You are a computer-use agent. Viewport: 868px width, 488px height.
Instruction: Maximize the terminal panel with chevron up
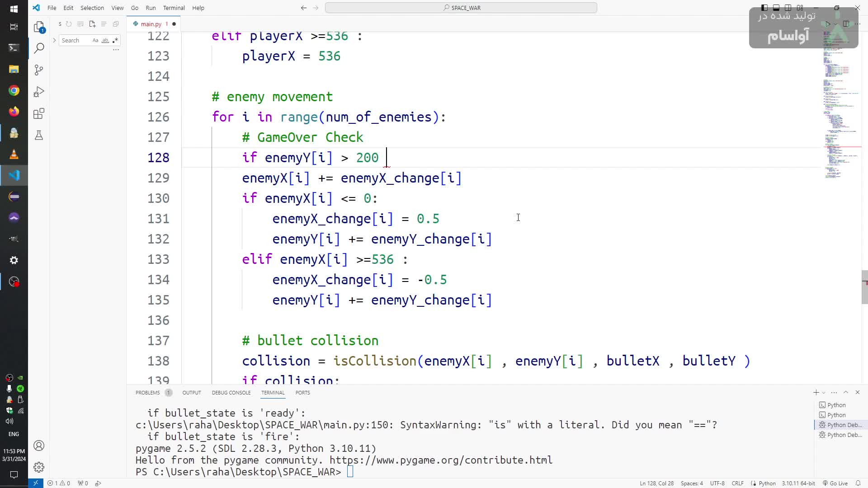tap(846, 392)
